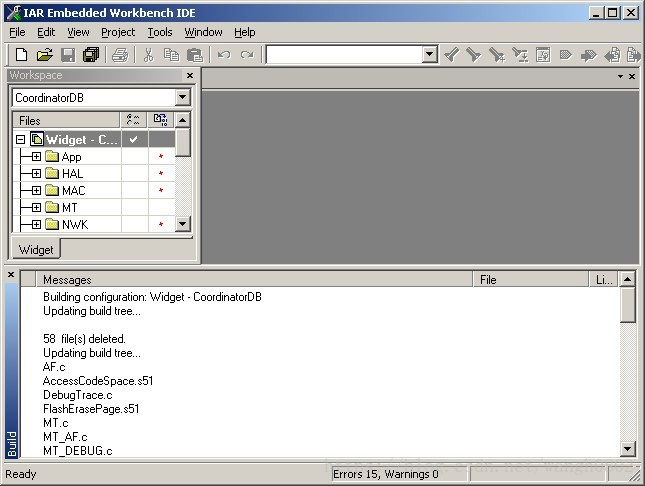The image size is (645, 486).
Task: Click workspace tree scroll down arrow
Action: (182, 224)
